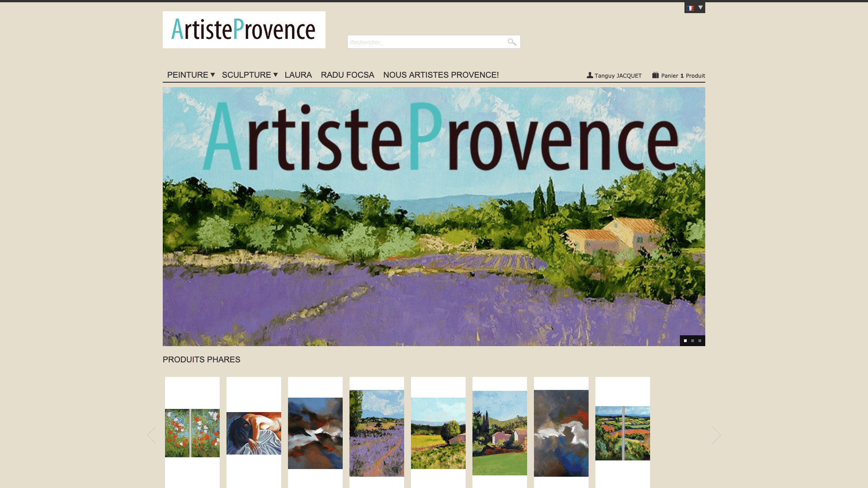Click the shopping bag cart icon
The width and height of the screenshot is (868, 488).
click(x=655, y=75)
